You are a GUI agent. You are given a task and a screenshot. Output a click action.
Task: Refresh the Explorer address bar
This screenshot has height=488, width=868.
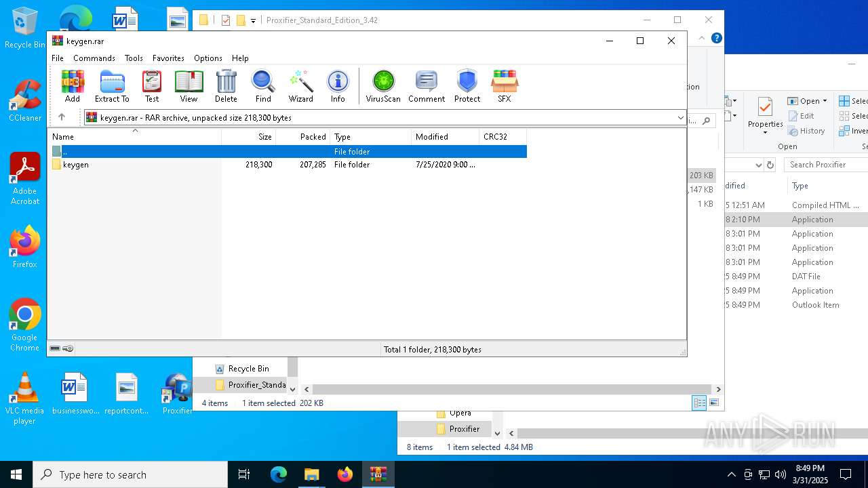pyautogui.click(x=770, y=165)
